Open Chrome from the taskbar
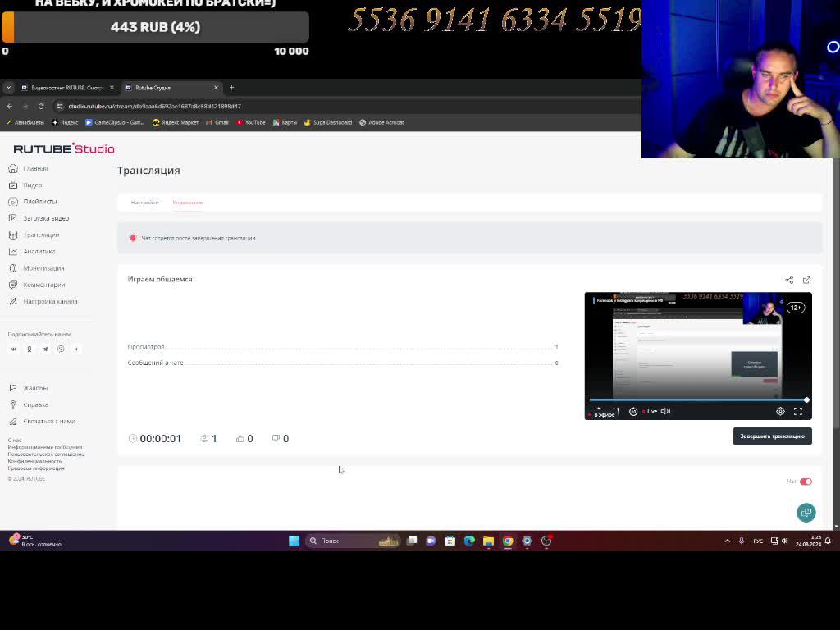Image resolution: width=840 pixels, height=630 pixels. click(x=508, y=541)
